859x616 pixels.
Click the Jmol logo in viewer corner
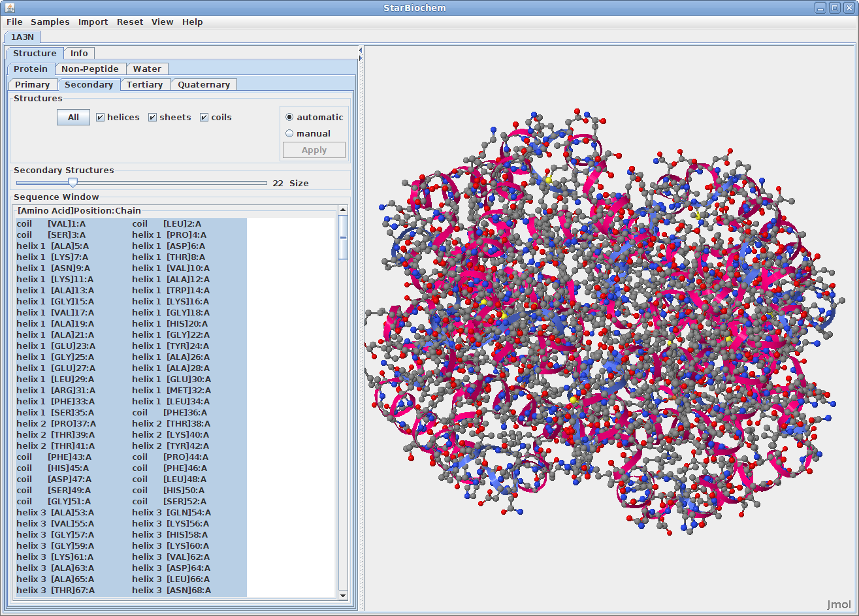(839, 604)
